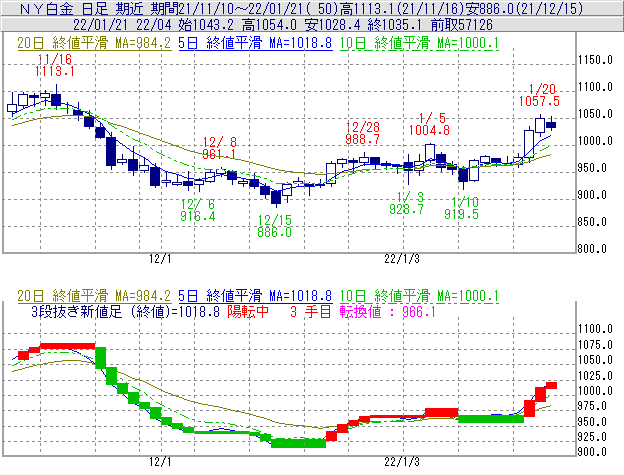Image resolution: width=624 pixels, height=475 pixels.
Task: Click the 3 手目 count text
Action: 311,311
